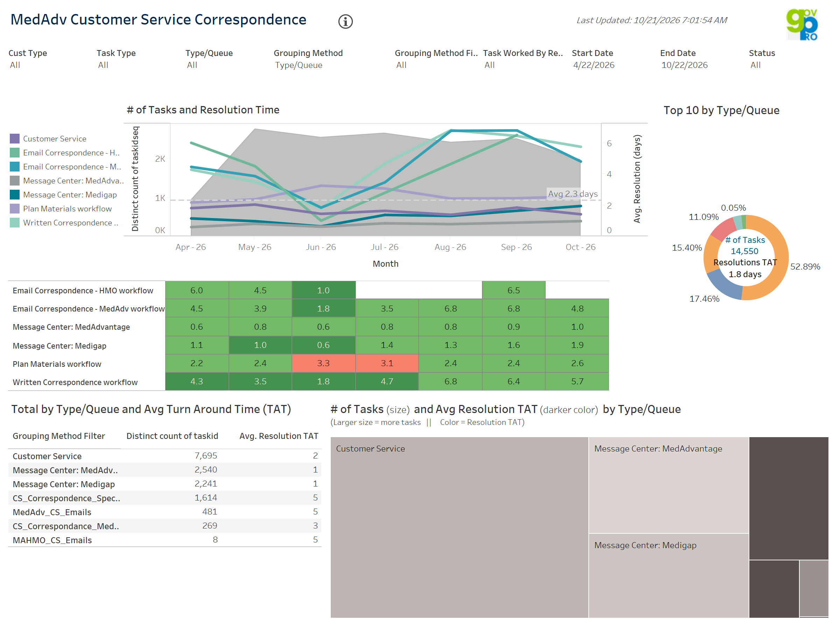Click Written Correspondence workflow 5.7 cell
The height and width of the screenshot is (630, 840).
tap(577, 381)
